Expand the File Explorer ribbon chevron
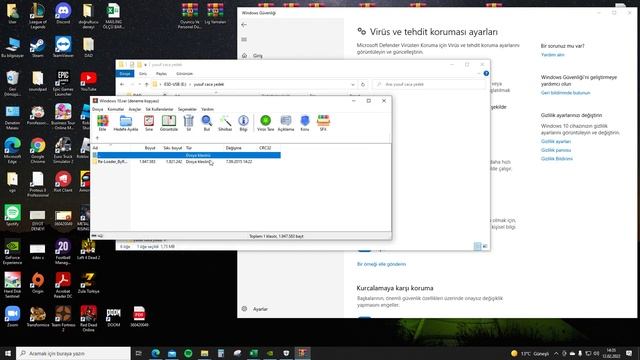 pos(479,73)
